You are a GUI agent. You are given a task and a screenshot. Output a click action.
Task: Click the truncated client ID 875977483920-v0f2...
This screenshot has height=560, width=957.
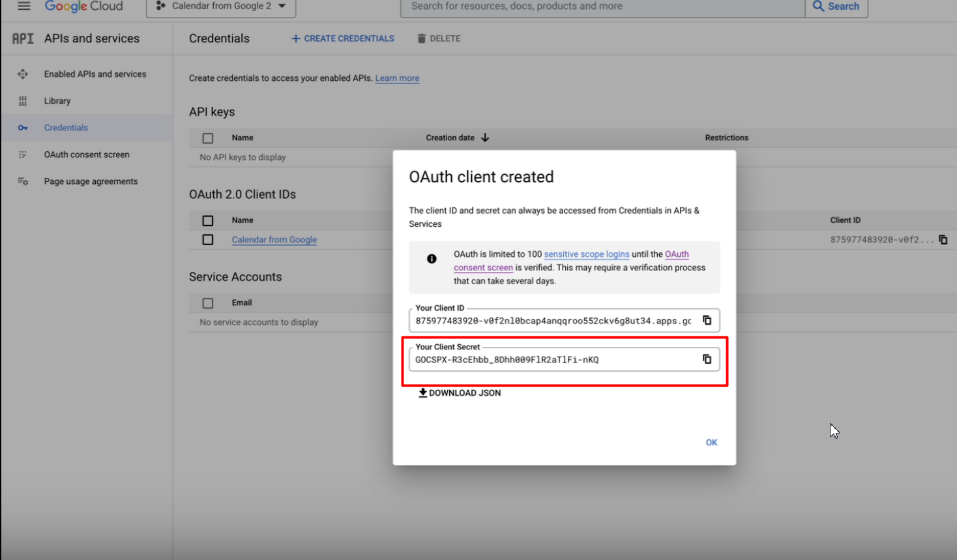coord(881,240)
